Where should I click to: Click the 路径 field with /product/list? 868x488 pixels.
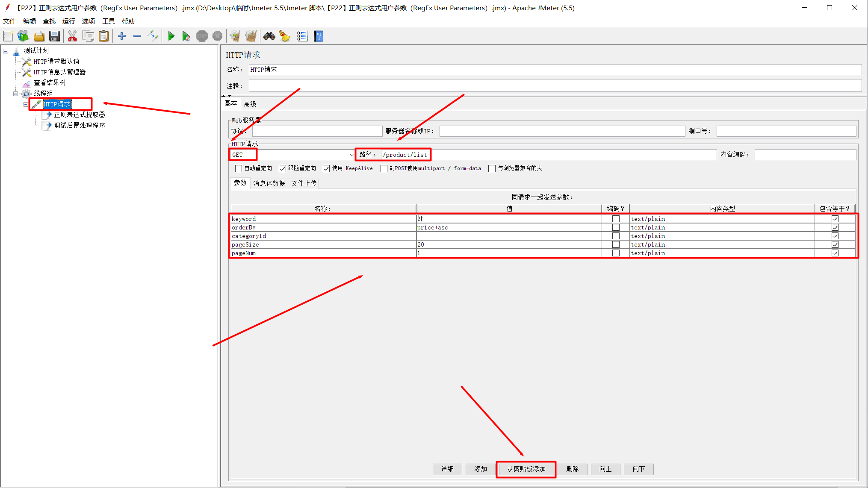tap(549, 155)
